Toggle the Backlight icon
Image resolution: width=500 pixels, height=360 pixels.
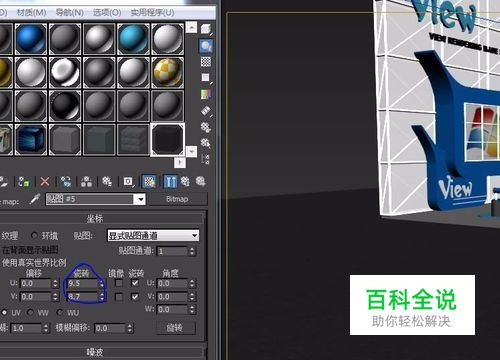(x=206, y=46)
